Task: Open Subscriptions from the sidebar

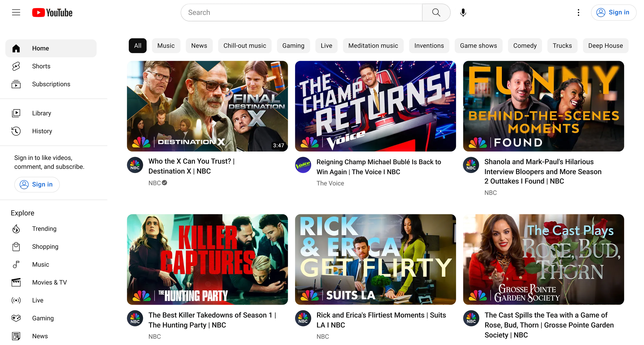Action: click(51, 84)
